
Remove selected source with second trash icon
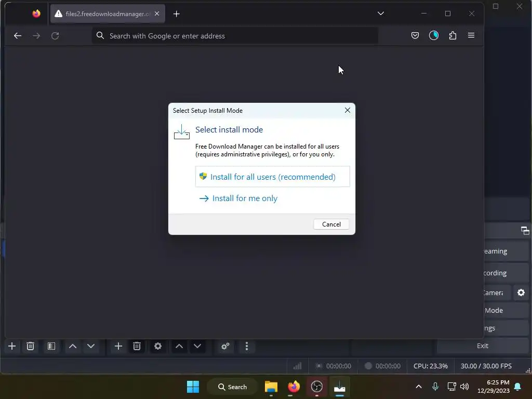click(137, 346)
